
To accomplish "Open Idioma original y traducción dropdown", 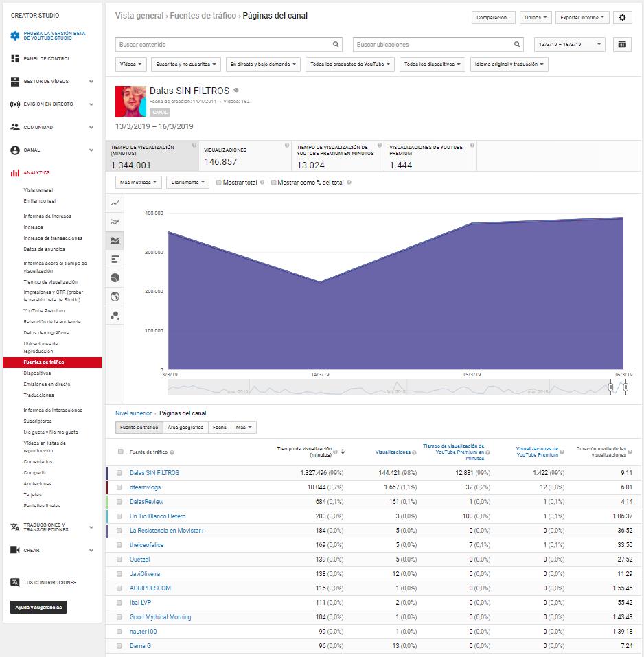I will (x=509, y=65).
